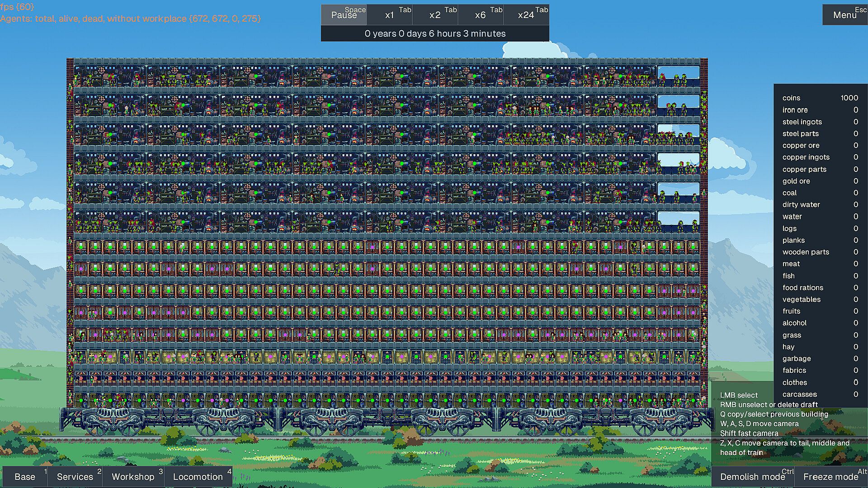Open the Workshop build tab
The width and height of the screenshot is (868, 488).
tap(133, 477)
